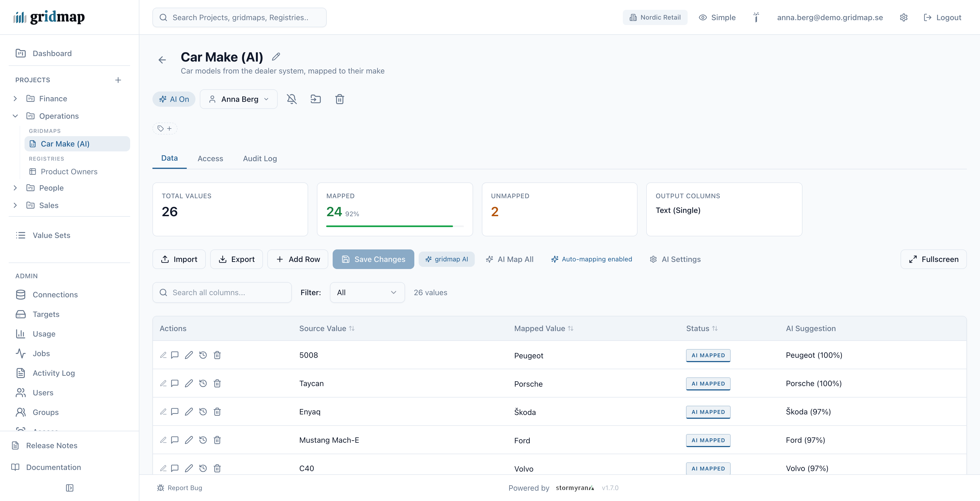This screenshot has width=980, height=501.
Task: Click the Import button
Action: 179,259
